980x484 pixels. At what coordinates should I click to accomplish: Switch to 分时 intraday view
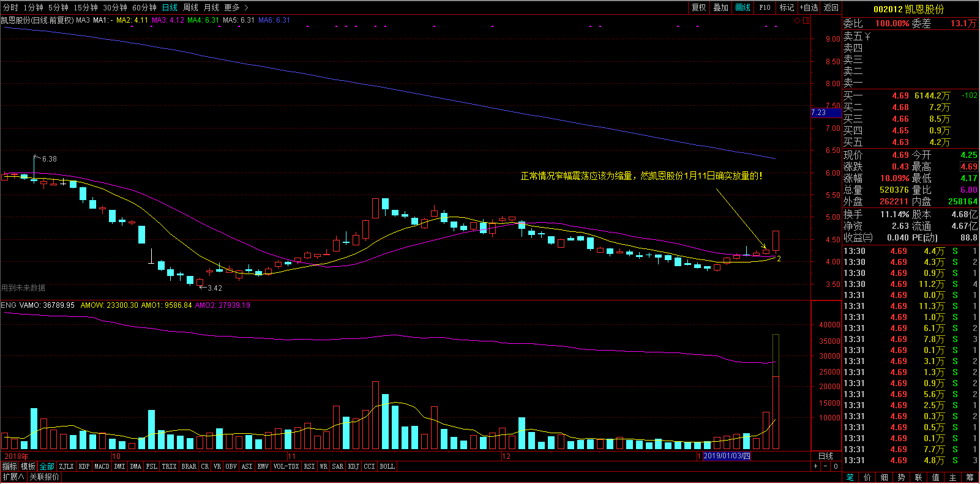10,7
